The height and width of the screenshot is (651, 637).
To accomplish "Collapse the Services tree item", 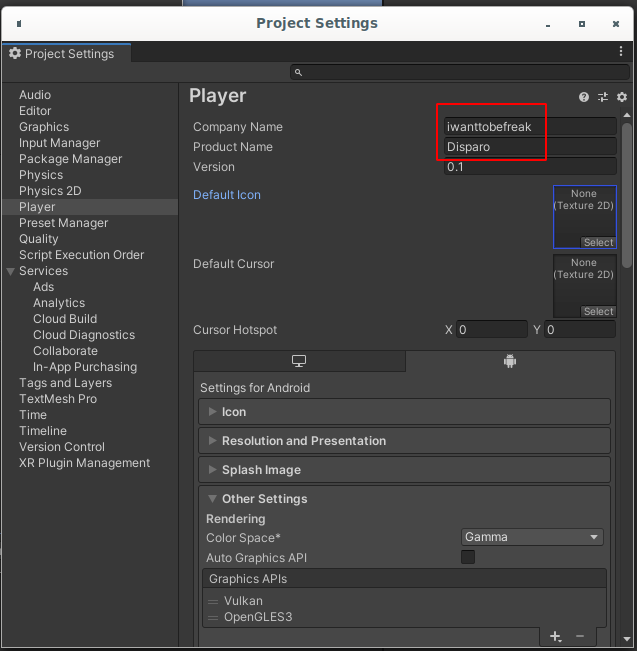I will click(11, 271).
